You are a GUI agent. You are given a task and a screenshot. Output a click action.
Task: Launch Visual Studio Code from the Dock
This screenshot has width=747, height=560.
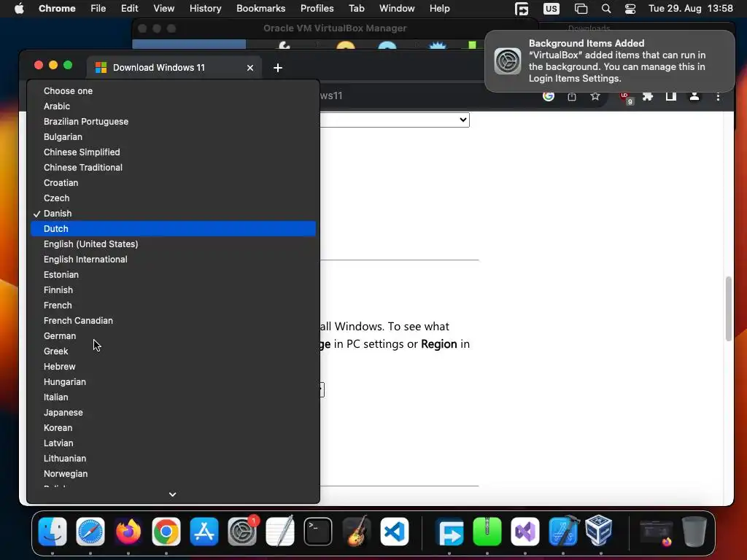tap(394, 532)
